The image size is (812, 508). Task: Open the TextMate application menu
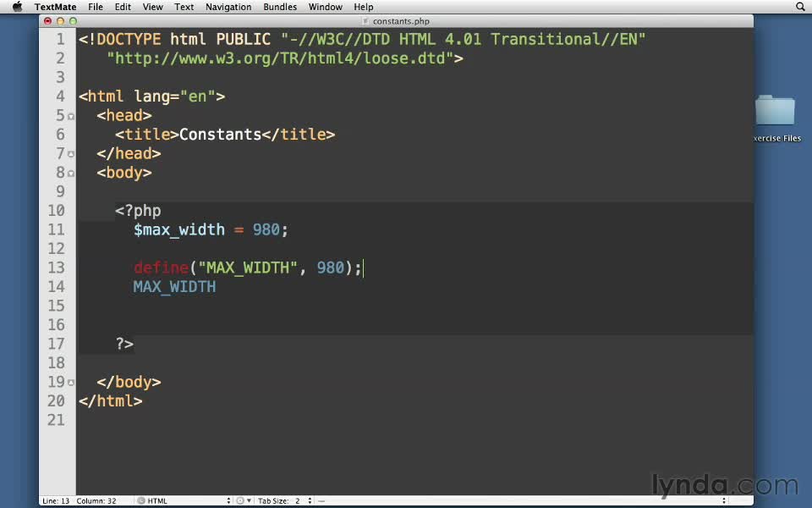click(x=55, y=7)
